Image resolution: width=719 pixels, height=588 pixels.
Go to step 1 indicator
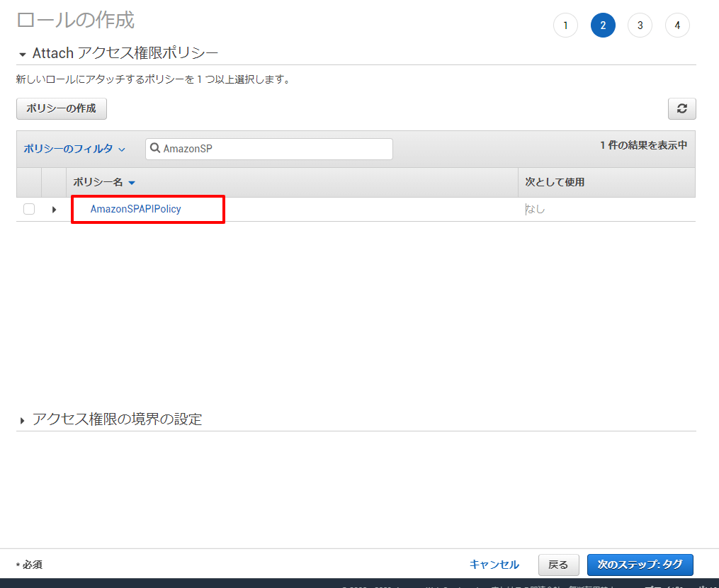tap(565, 26)
